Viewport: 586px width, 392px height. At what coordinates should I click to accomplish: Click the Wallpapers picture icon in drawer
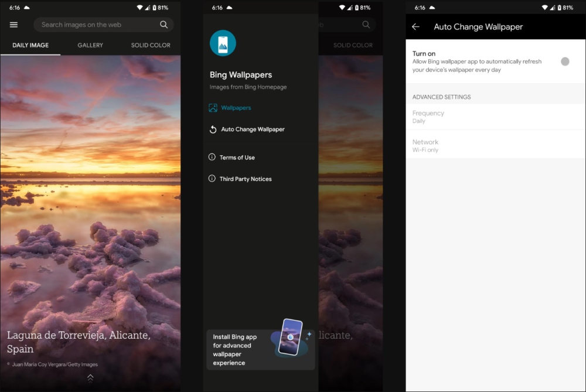tap(213, 108)
